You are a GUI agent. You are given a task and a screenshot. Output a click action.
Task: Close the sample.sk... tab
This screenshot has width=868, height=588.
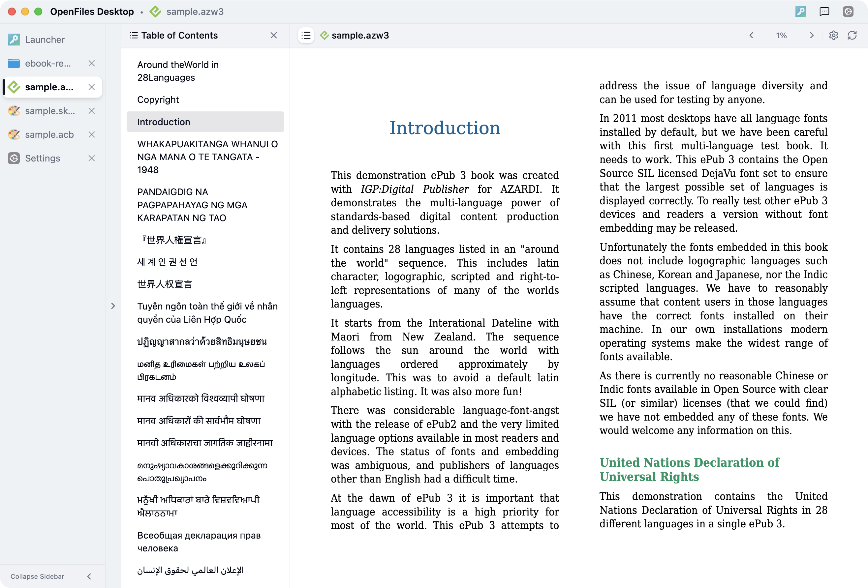pyautogui.click(x=91, y=111)
